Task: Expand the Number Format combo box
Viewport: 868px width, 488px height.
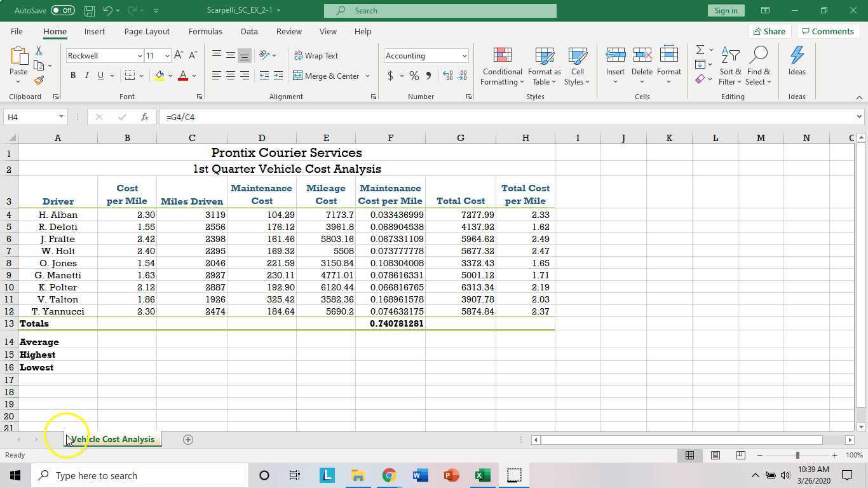Action: [x=465, y=56]
